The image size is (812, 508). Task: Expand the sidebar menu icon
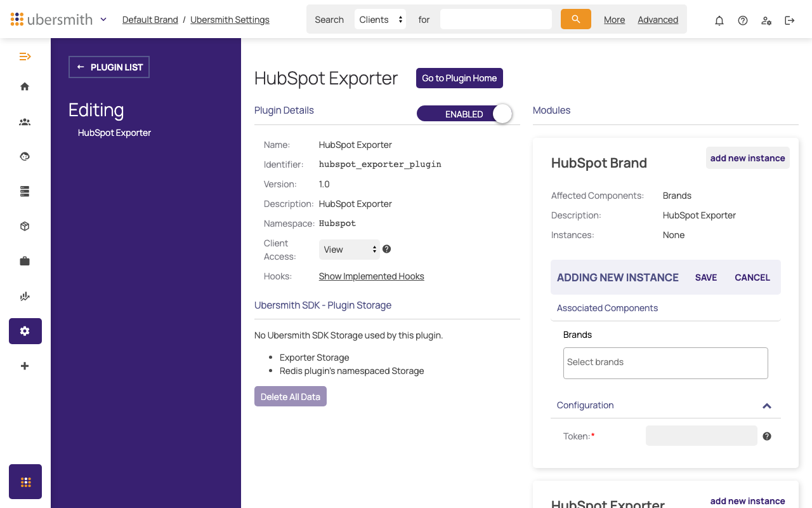coord(25,57)
